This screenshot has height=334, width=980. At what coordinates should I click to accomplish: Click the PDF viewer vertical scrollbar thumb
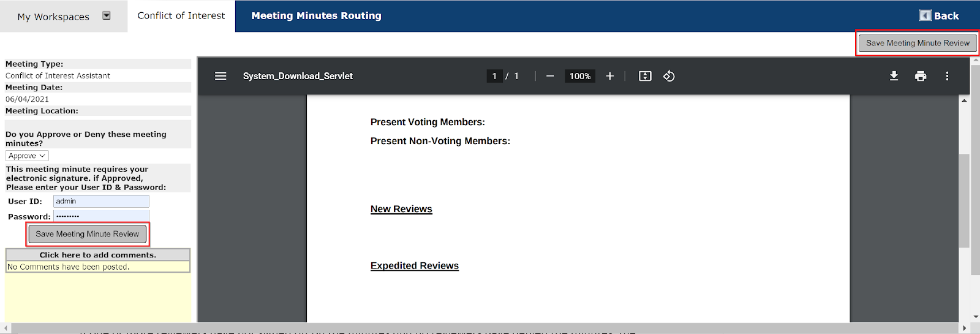pyautogui.click(x=964, y=200)
